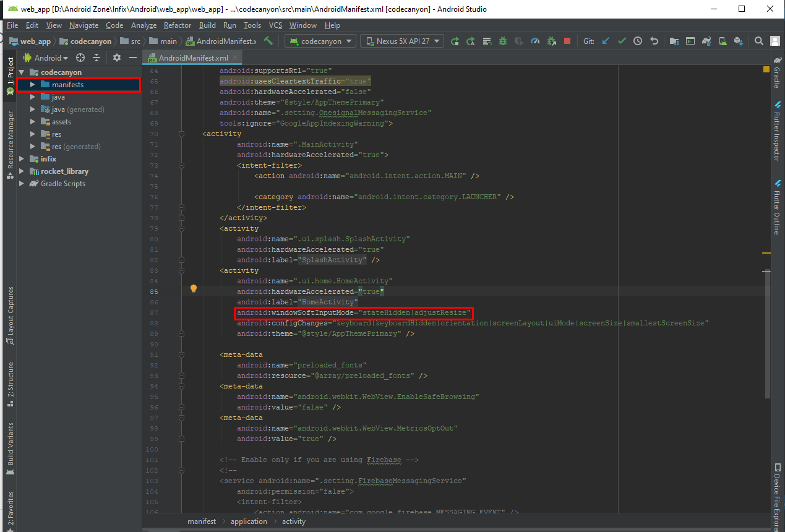This screenshot has height=532, width=785.
Task: Click the activity breadcrumb at the bottom
Action: coord(293,521)
